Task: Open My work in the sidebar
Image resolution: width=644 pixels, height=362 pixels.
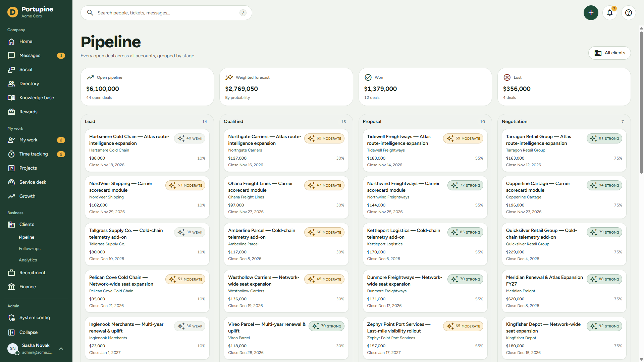Action: [36, 140]
